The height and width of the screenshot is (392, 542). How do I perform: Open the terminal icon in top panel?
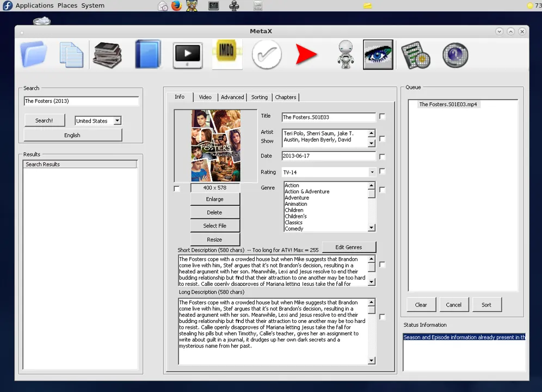click(213, 5)
